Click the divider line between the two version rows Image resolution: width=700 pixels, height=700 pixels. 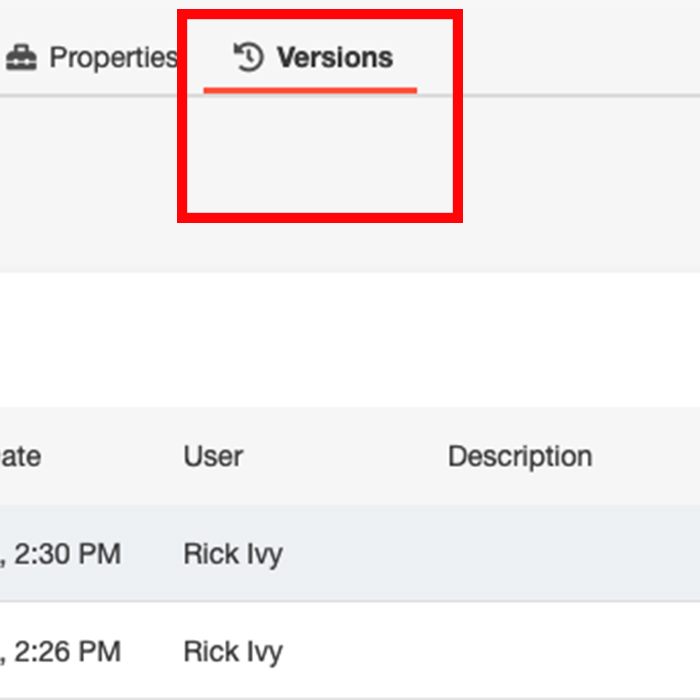click(x=350, y=601)
